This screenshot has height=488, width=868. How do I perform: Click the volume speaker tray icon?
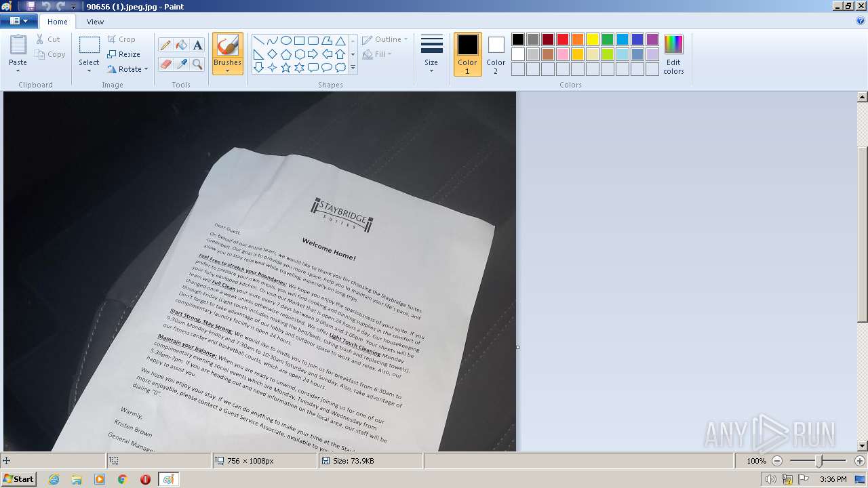tap(770, 479)
